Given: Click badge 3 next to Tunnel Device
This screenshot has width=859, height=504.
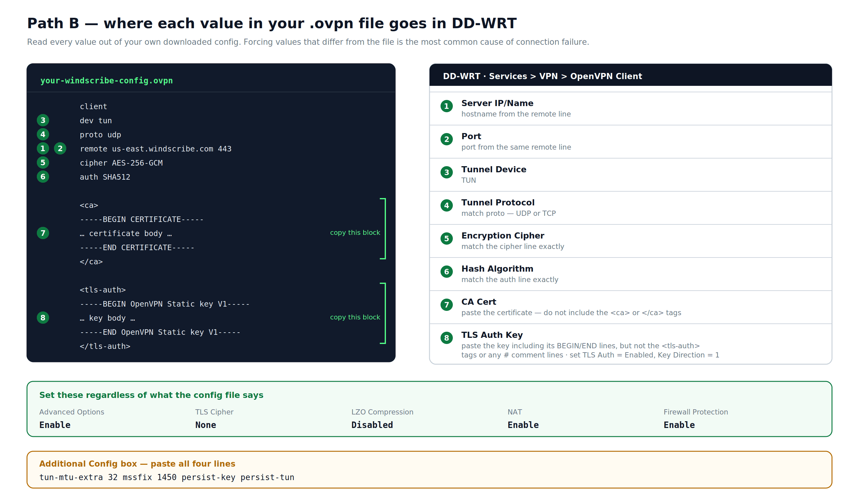Looking at the screenshot, I should 447,172.
